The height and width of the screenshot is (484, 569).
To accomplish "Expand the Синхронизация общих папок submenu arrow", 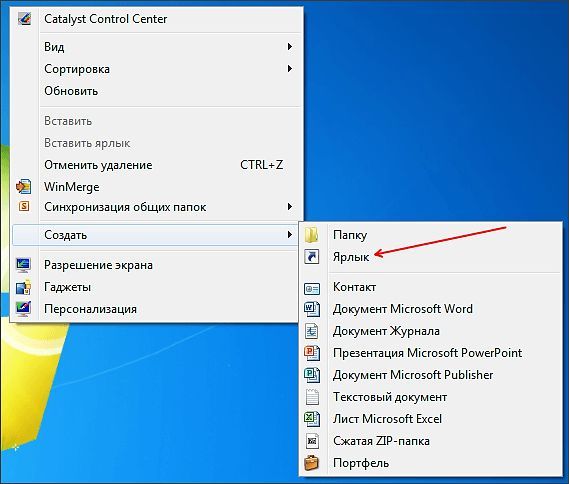I will [x=290, y=206].
